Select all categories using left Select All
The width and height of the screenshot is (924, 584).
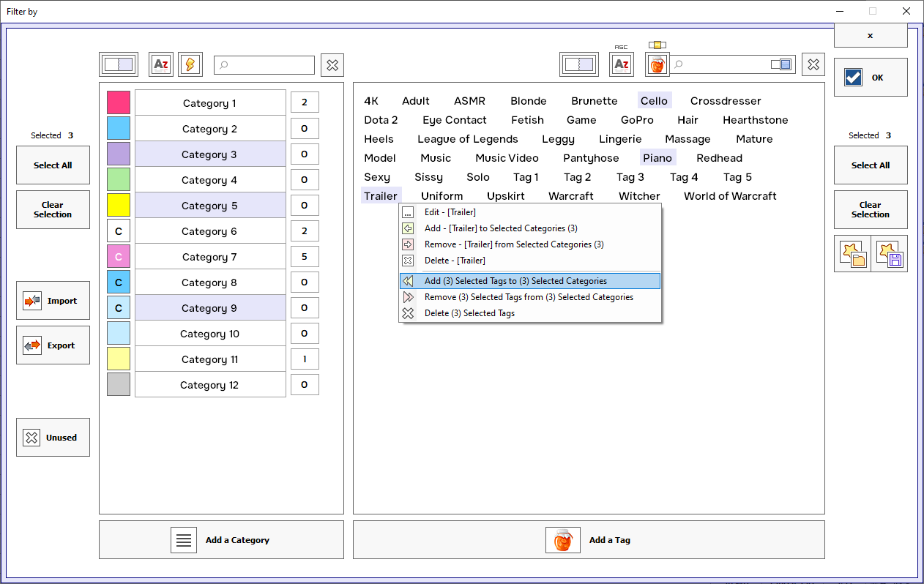point(53,165)
